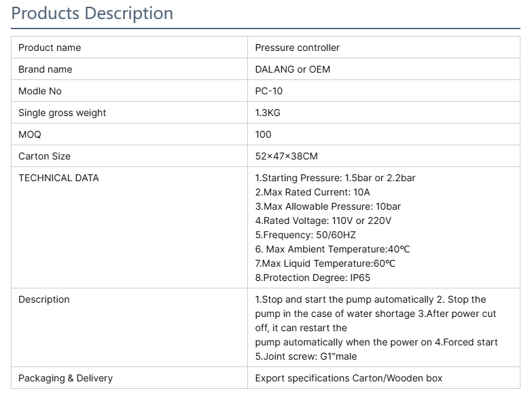Click the Brand name label
This screenshot has width=532, height=397.
click(45, 69)
